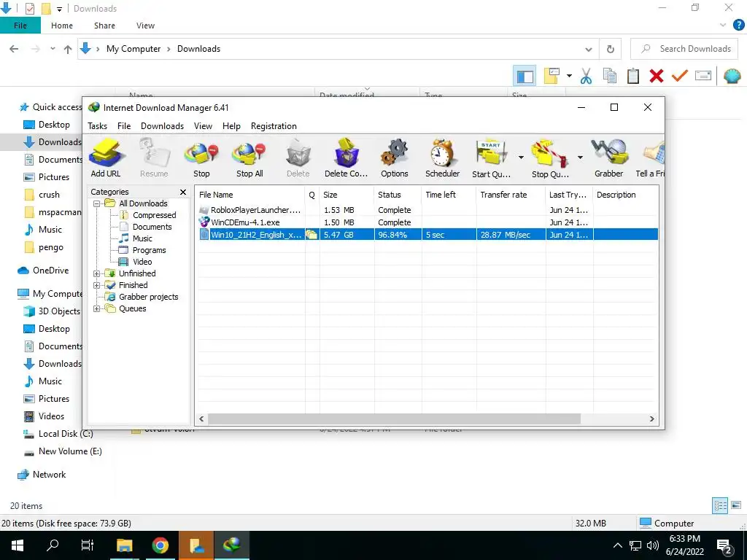Select RobloxPlayerLauncher download row
The image size is (747, 560).
coord(427,210)
